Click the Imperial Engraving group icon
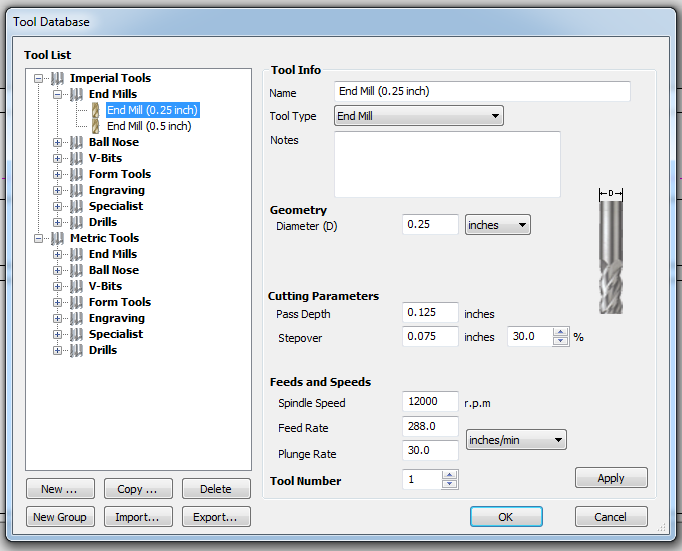The image size is (682, 551). click(x=77, y=190)
